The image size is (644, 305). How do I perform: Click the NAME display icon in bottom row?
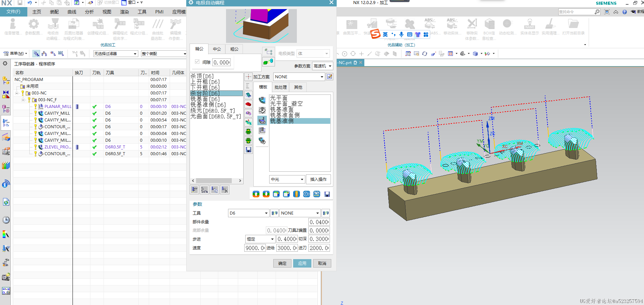pyautogui.click(x=317, y=194)
